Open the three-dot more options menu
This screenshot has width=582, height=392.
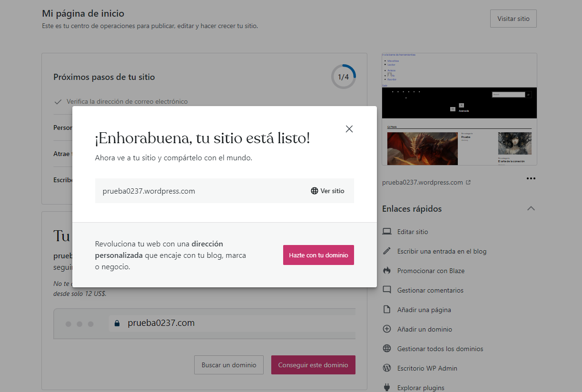pos(531,178)
